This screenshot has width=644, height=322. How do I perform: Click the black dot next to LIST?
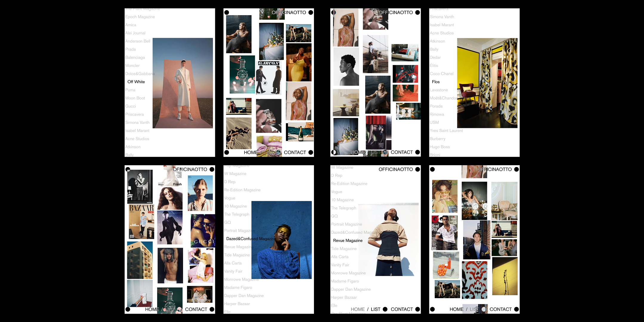click(385, 309)
